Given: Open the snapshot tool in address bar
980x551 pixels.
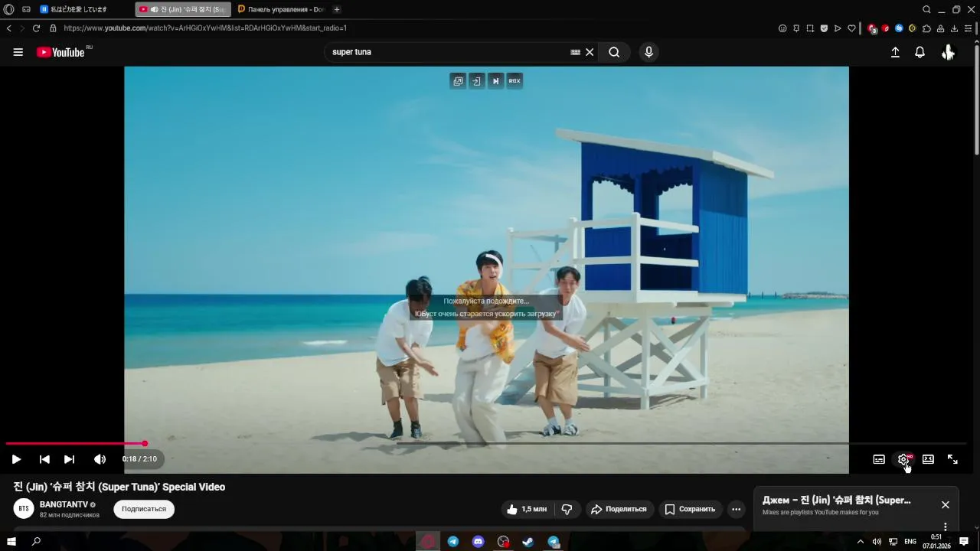Looking at the screenshot, I should point(810,28).
